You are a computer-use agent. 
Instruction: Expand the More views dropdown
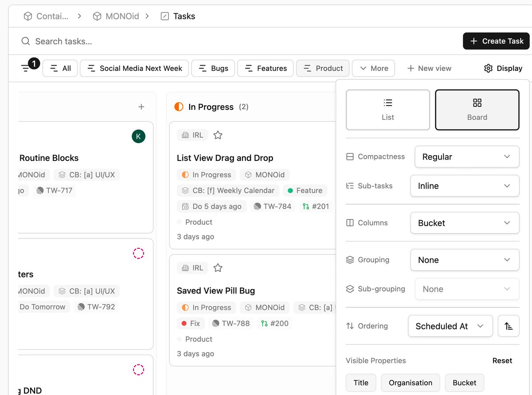[x=373, y=68]
